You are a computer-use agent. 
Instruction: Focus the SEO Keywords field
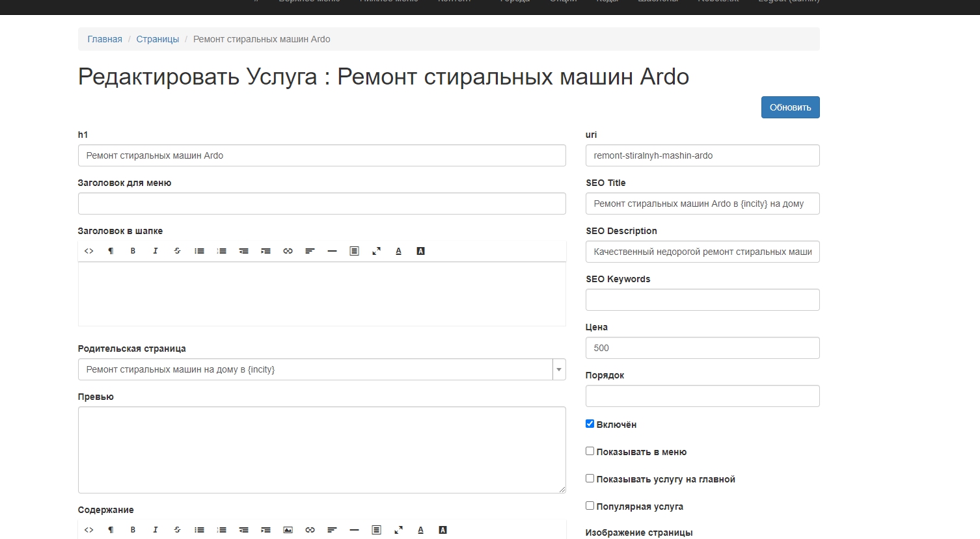(x=703, y=300)
